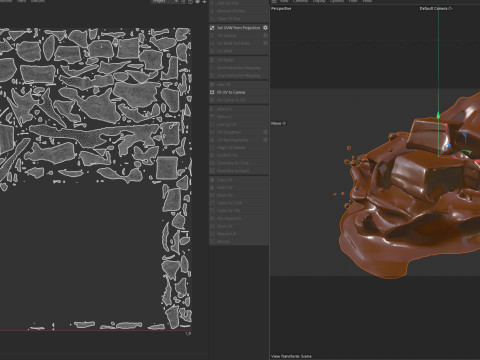Grab the green Y-axis gizmo arrow
The width and height of the screenshot is (480, 360).
pos(438,115)
